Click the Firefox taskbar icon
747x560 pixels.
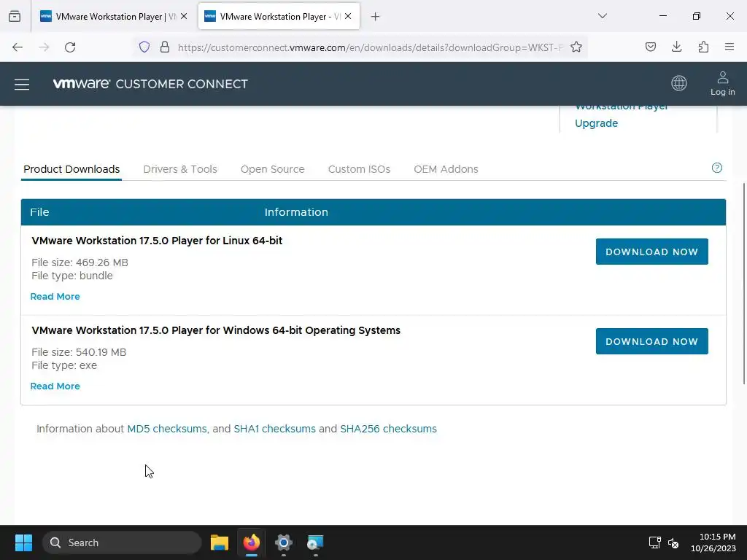pos(252,542)
